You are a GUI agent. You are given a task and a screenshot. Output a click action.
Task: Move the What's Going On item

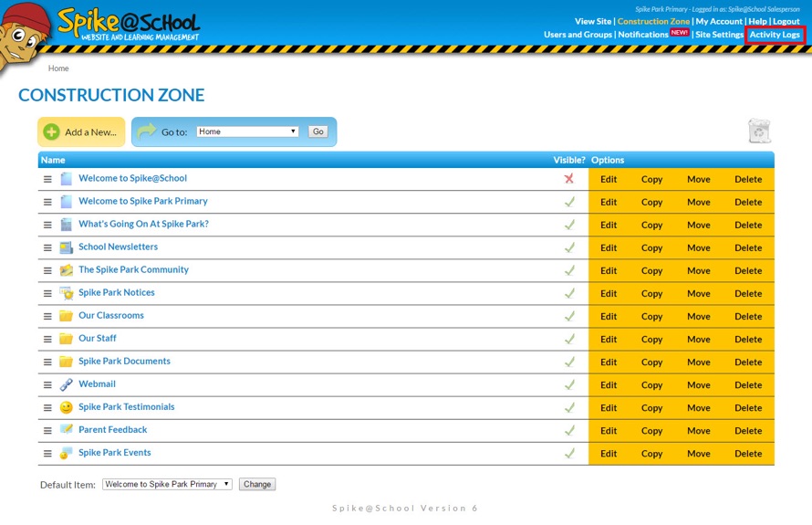(699, 225)
